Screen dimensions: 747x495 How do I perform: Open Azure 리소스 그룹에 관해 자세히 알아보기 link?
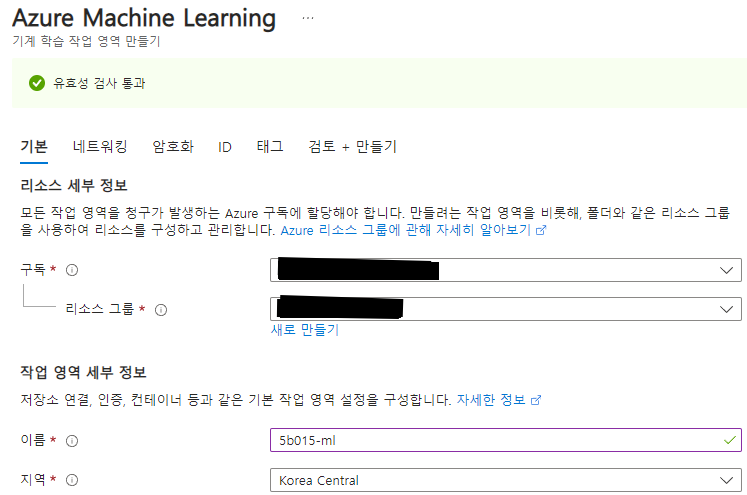(x=405, y=230)
